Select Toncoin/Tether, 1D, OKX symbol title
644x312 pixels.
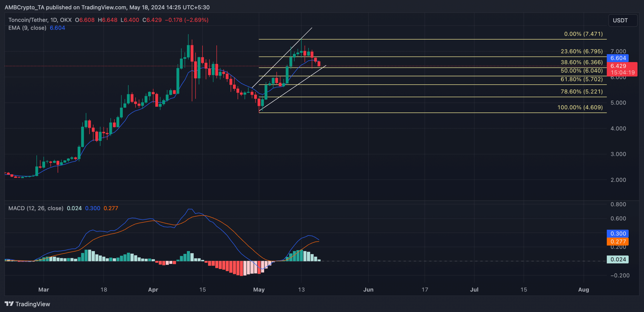pyautogui.click(x=40, y=20)
